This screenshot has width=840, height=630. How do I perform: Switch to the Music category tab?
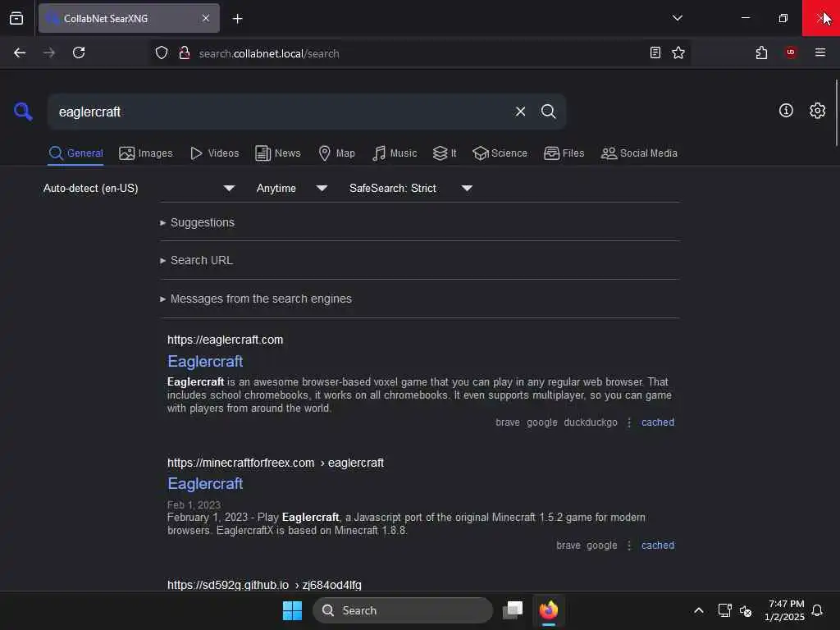click(x=395, y=153)
